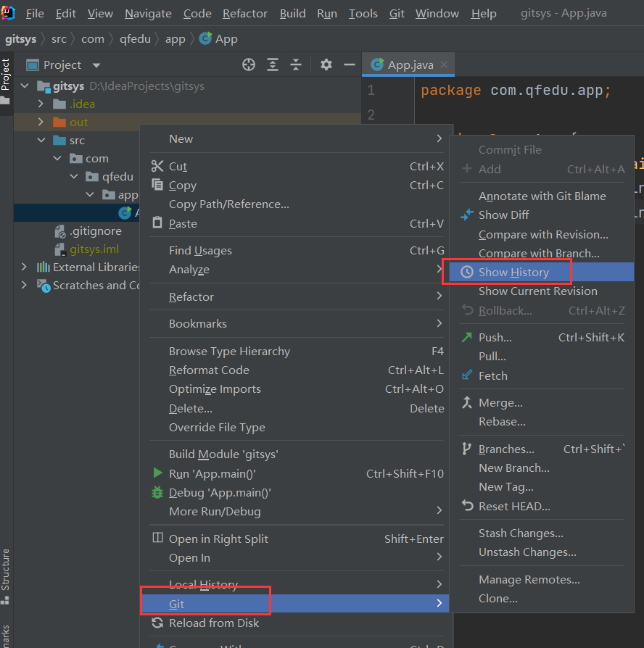Viewport: 644px width, 648px height.
Task: Select Find Usages
Action: [296, 251]
